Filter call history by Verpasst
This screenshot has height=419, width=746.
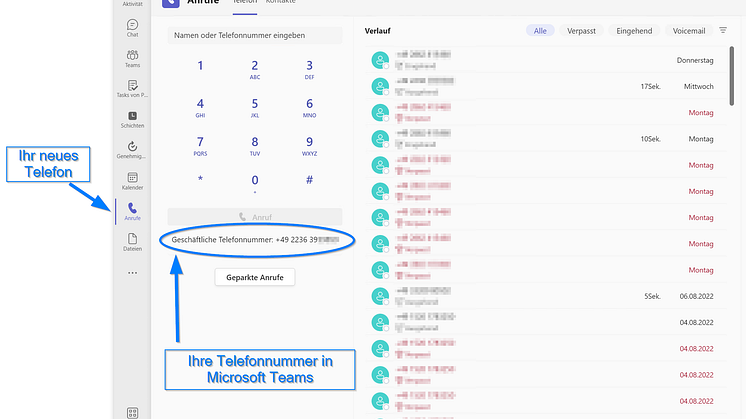[x=581, y=30]
